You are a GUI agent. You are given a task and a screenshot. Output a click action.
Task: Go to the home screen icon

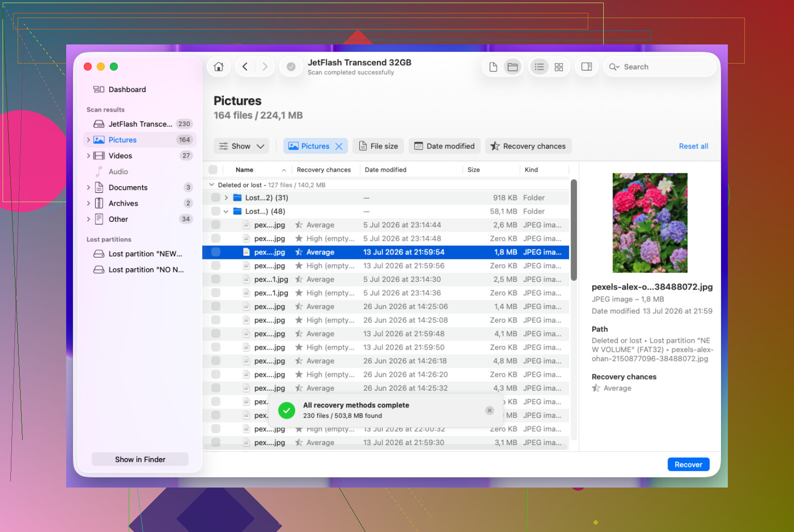pos(219,67)
